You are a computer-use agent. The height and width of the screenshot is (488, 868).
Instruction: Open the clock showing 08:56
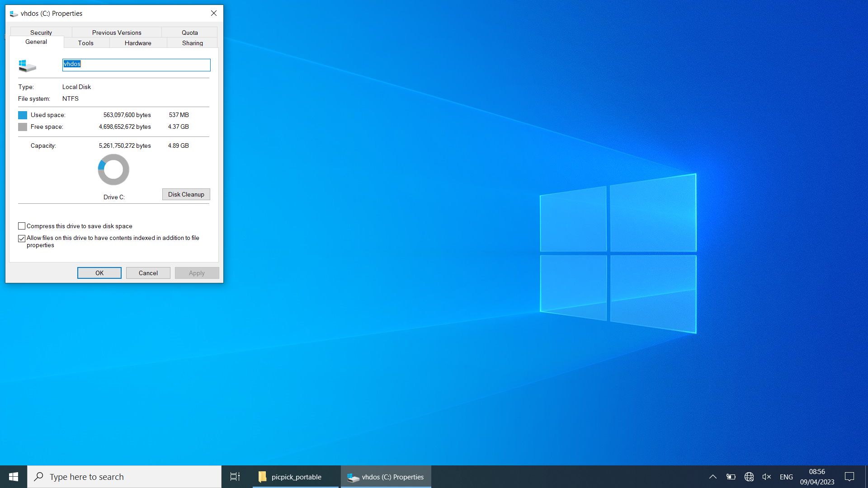click(817, 477)
